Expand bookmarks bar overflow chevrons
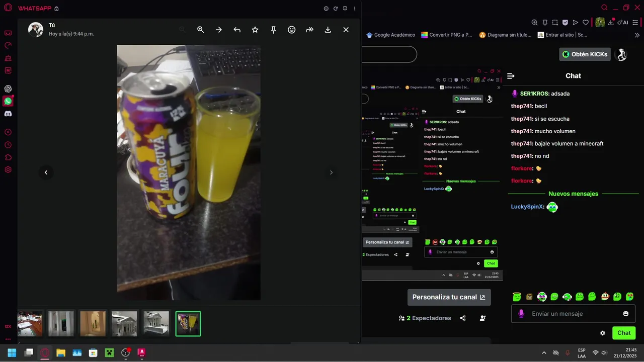Viewport: 644px width, 362px height. pos(637,35)
